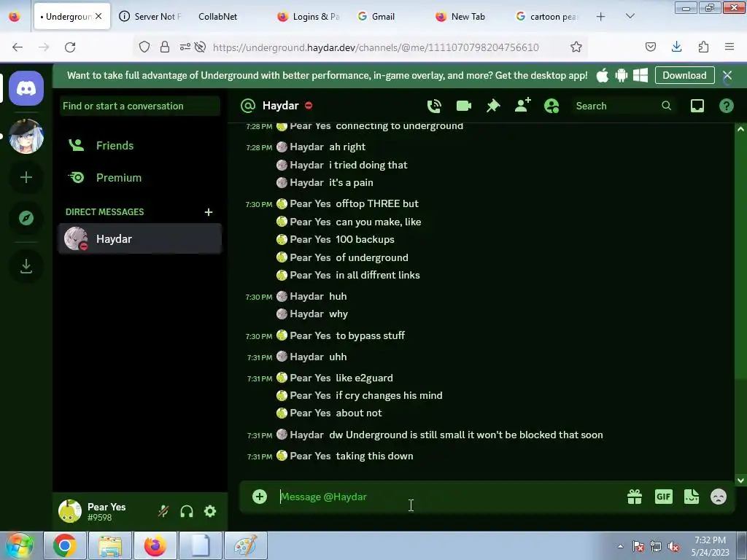The image size is (747, 560).
Task: Switch to the Logins & Pa tab
Action: [309, 17]
